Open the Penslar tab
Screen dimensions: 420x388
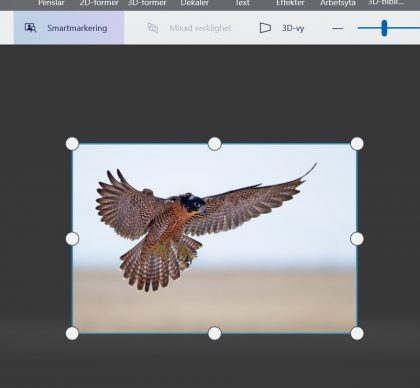(x=51, y=3)
